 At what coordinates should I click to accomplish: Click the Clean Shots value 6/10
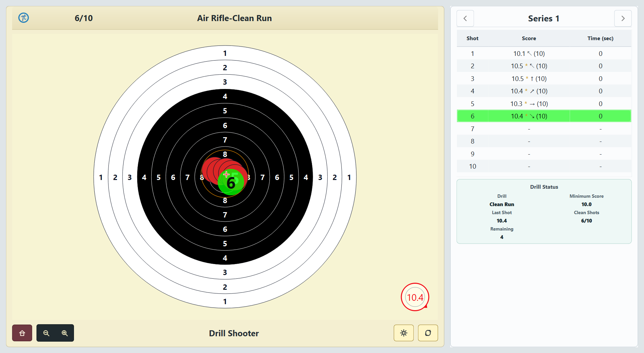coord(586,220)
